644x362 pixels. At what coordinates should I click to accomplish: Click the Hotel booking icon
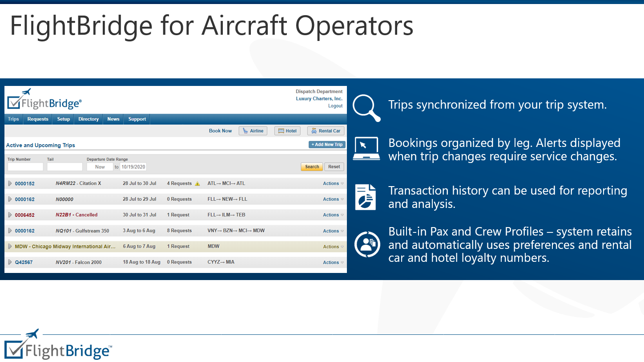(x=287, y=130)
